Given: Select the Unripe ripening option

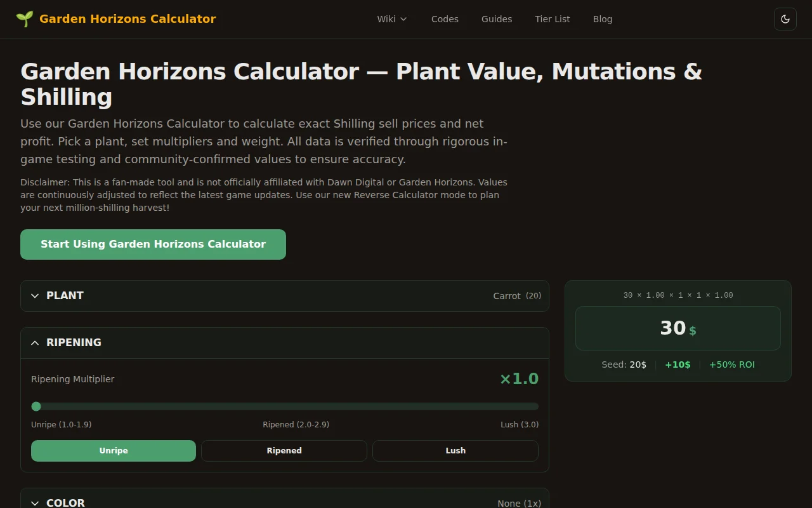Looking at the screenshot, I should 114,451.
